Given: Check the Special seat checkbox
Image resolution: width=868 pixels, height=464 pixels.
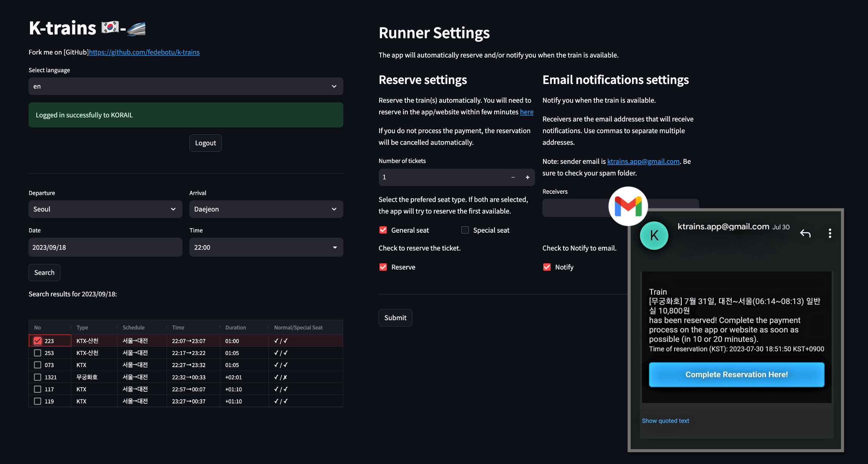Looking at the screenshot, I should [465, 230].
